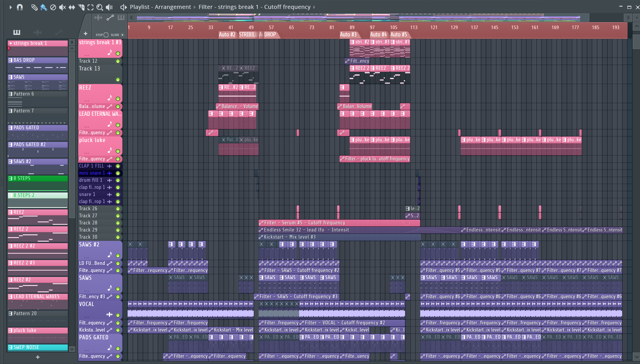Mute the VOCAL track
Image resolution: width=640 pixels, height=364 pixels.
[x=118, y=315]
